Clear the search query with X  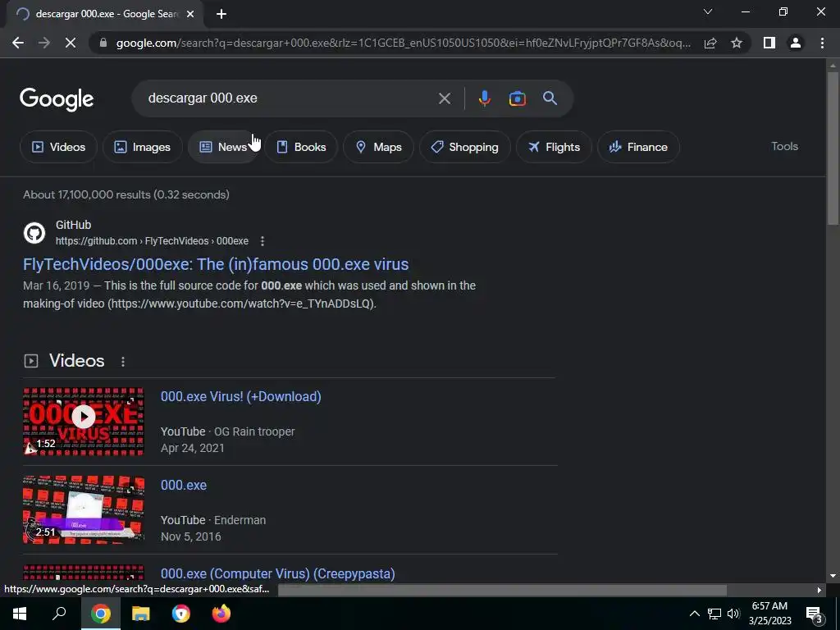[x=444, y=98]
